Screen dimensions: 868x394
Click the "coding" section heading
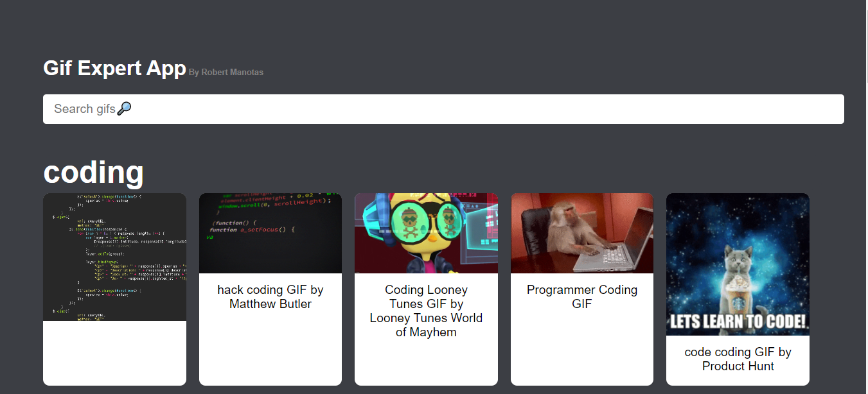[x=93, y=172]
